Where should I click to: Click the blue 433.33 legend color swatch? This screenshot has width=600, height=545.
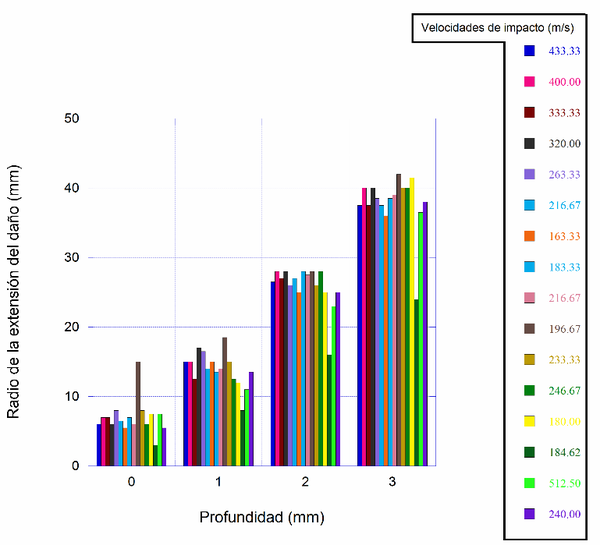tap(529, 50)
